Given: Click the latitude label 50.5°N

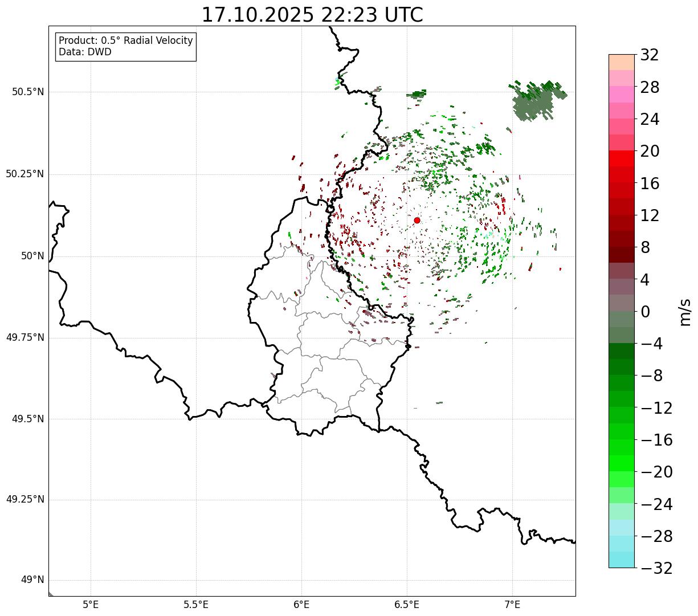Looking at the screenshot, I should pos(28,92).
